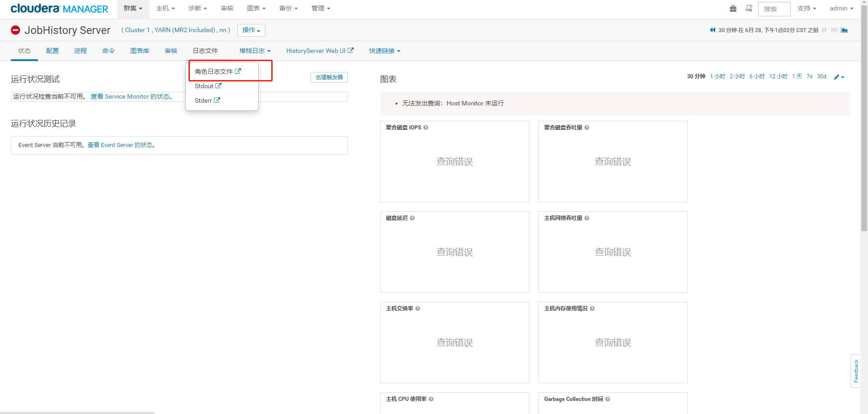868x414 pixels.
Task: Follow the 查看 Event Server 的状态 link
Action: 121,145
